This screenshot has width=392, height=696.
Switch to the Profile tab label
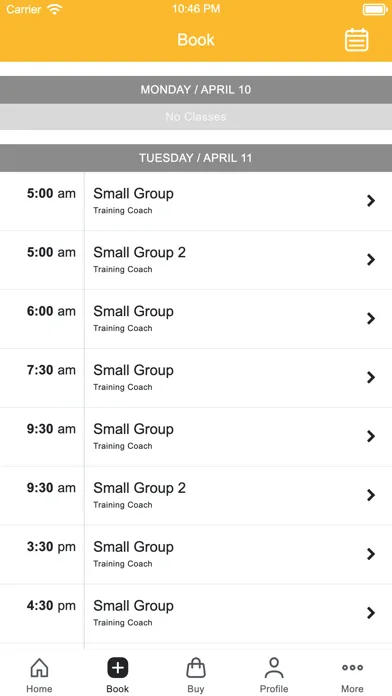point(274,688)
